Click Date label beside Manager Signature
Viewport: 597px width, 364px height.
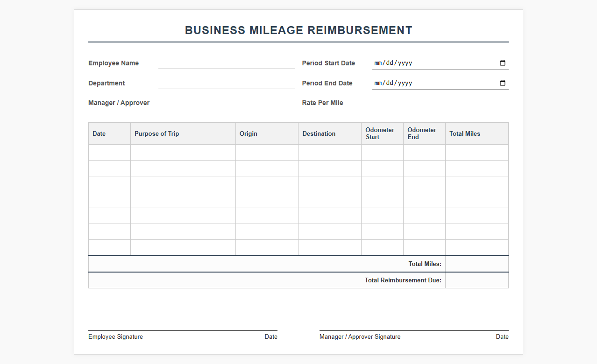pos(502,337)
